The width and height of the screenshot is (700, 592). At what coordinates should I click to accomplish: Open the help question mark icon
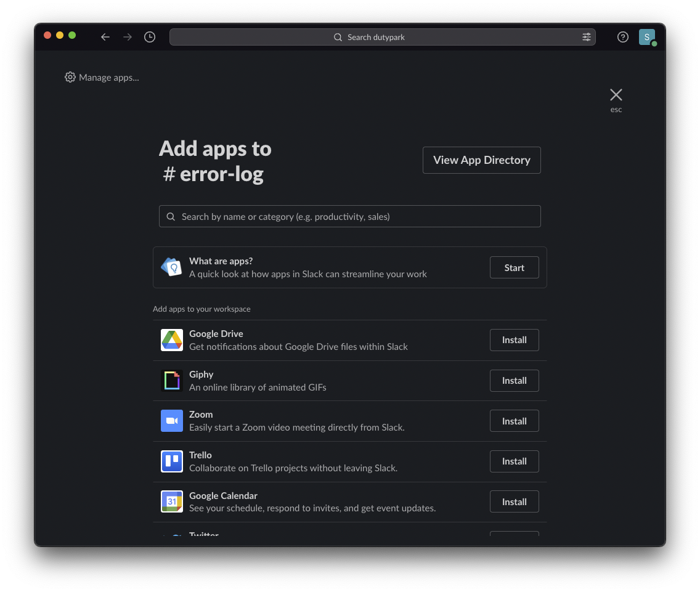pyautogui.click(x=623, y=37)
